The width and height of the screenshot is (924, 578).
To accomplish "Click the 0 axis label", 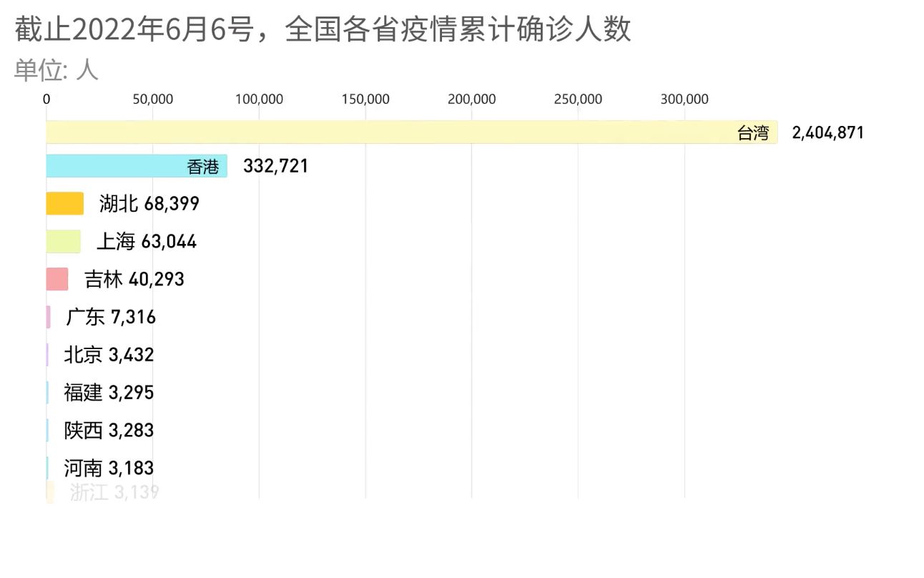I will pyautogui.click(x=46, y=99).
